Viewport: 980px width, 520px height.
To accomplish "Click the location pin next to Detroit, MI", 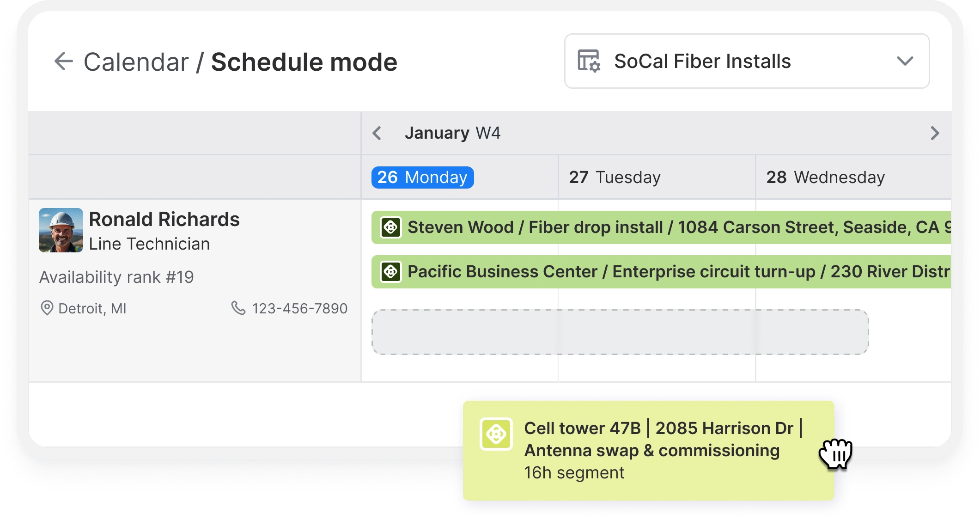I will 47,308.
